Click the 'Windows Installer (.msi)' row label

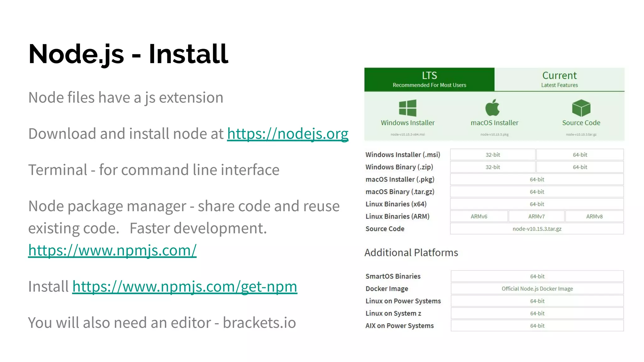[402, 155]
